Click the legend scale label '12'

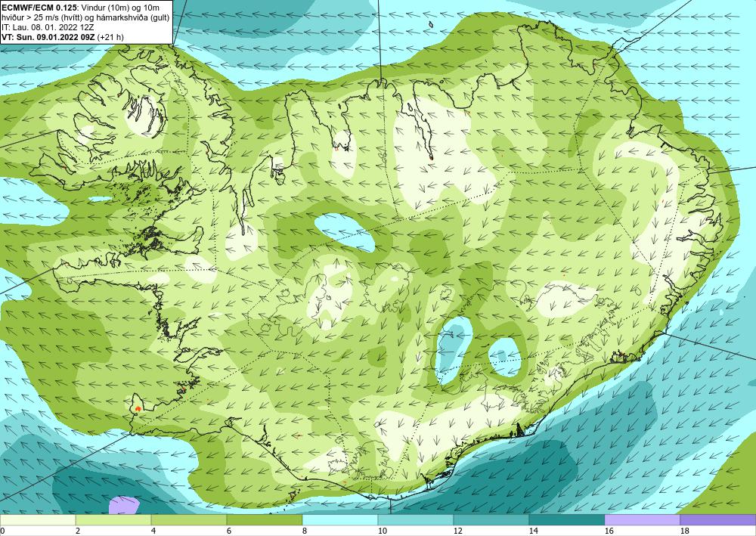point(458,531)
